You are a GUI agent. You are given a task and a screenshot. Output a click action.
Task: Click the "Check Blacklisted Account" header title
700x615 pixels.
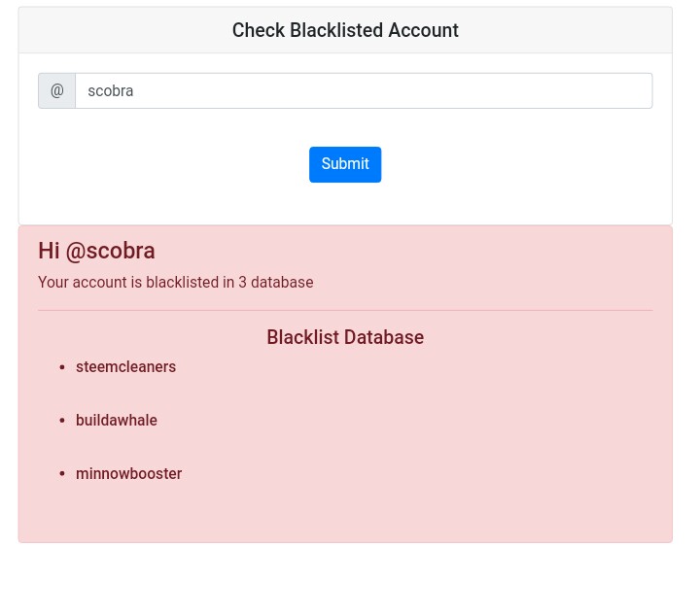pos(345,31)
